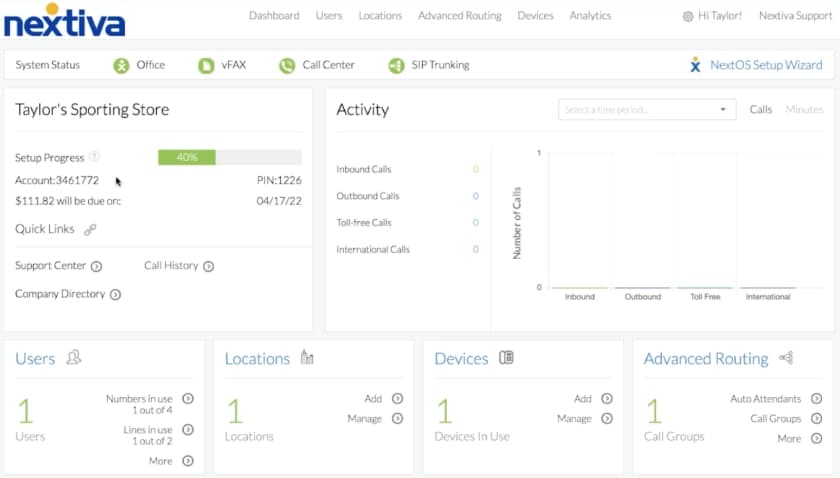Click the Add arrow in Devices panel

coord(607,399)
